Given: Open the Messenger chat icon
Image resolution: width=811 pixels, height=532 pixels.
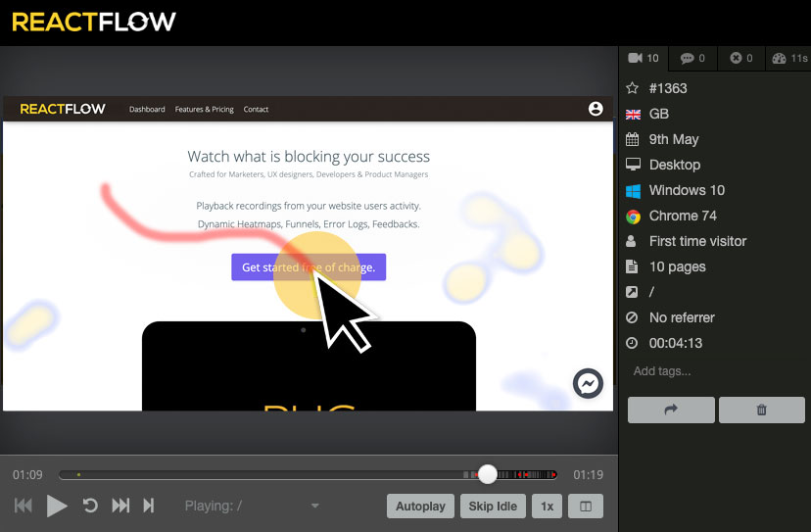Looking at the screenshot, I should (588, 383).
